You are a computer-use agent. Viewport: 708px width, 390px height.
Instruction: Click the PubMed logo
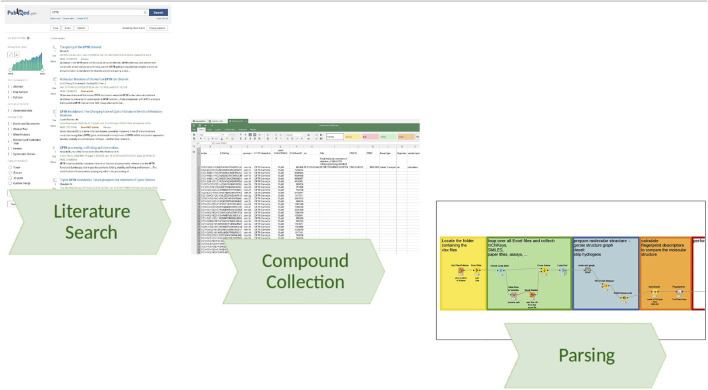coord(21,13)
